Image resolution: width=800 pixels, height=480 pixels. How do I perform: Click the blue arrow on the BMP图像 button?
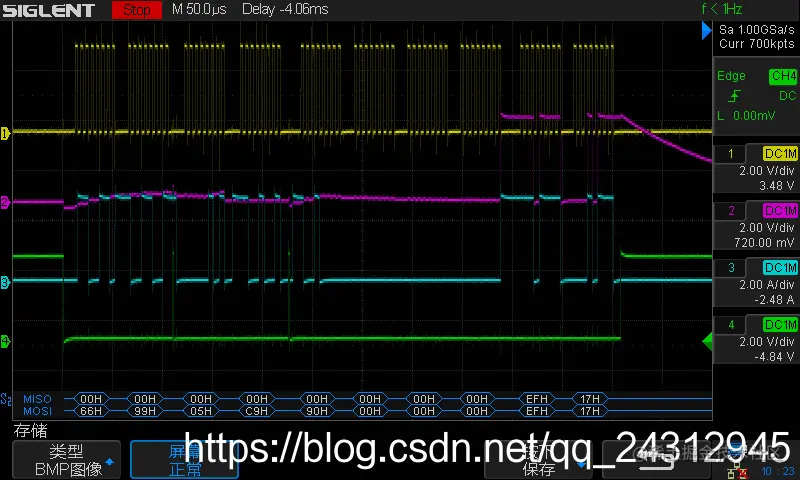click(x=109, y=462)
